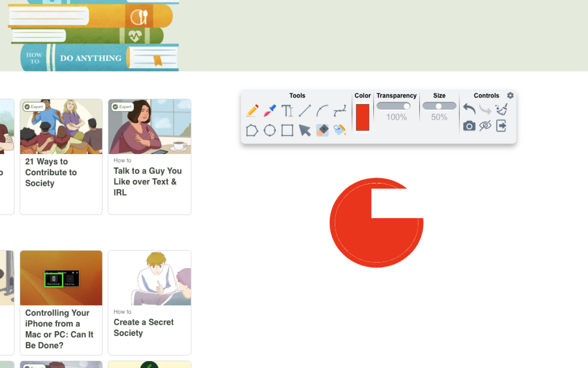Screen dimensions: 588x368
Task: Pick the Rectangle shape tool
Action: [x=287, y=130]
